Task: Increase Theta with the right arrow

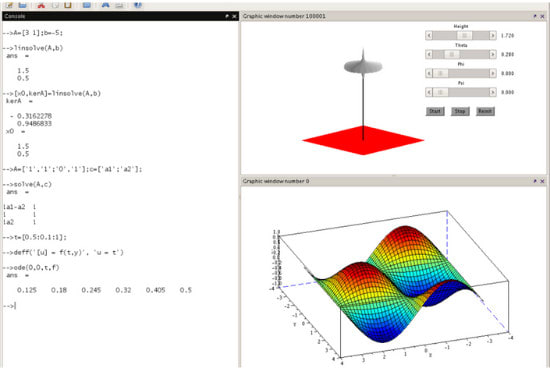Action: coord(492,54)
